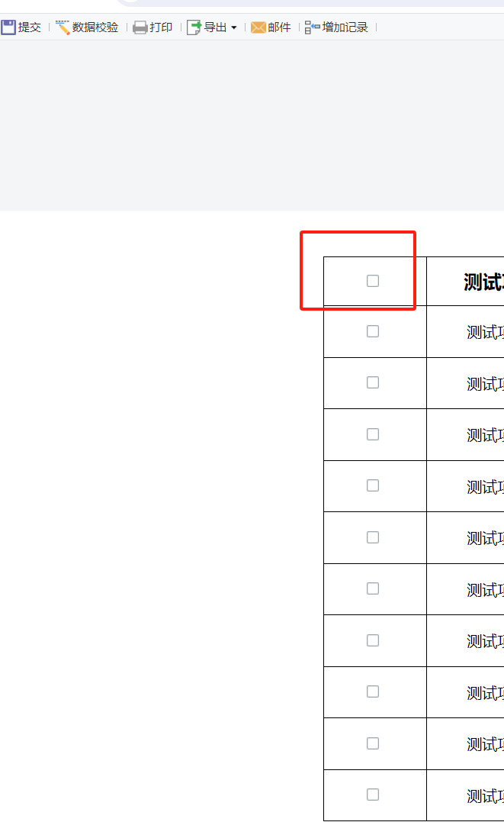This screenshot has width=504, height=822.
Task: Click the bold 测试 column header cell
Action: 465,282
